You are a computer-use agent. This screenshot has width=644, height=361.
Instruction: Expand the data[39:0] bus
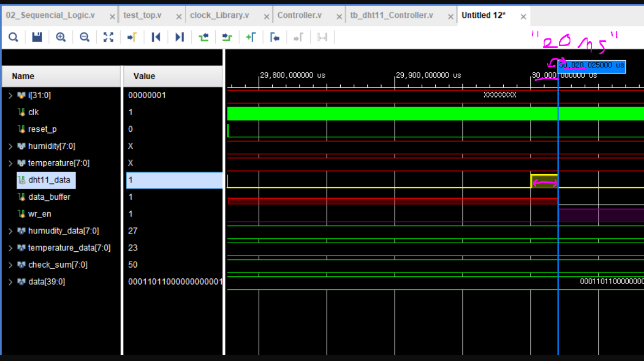pos(10,281)
